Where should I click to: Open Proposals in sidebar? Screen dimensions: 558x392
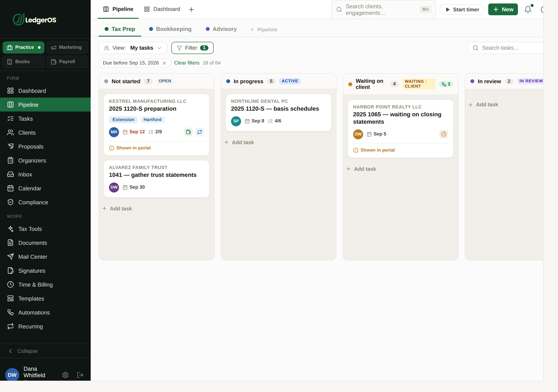point(45,146)
